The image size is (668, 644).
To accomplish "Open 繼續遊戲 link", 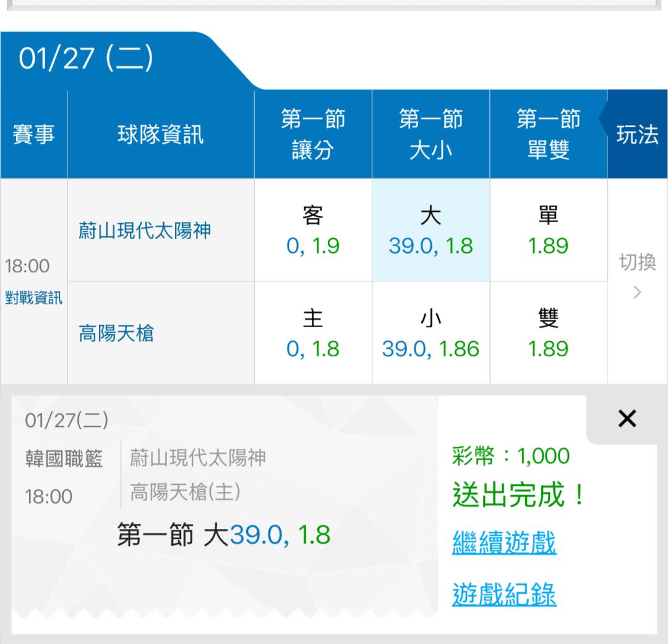I will [x=504, y=543].
